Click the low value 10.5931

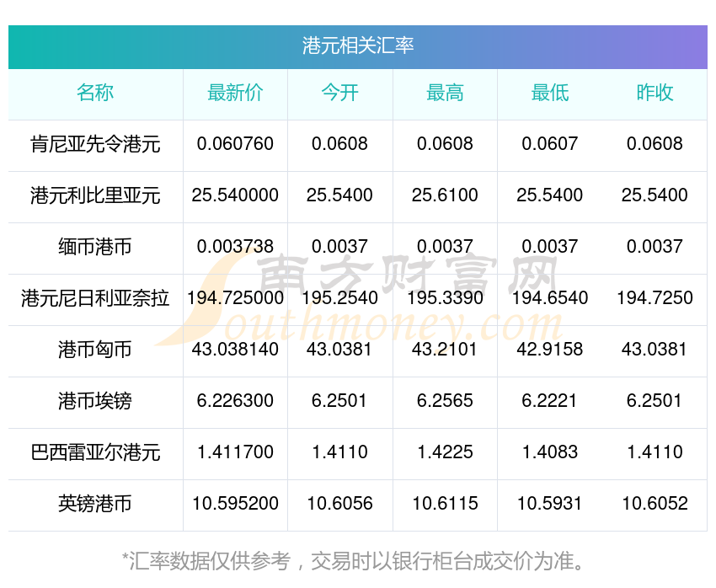pyautogui.click(x=550, y=503)
